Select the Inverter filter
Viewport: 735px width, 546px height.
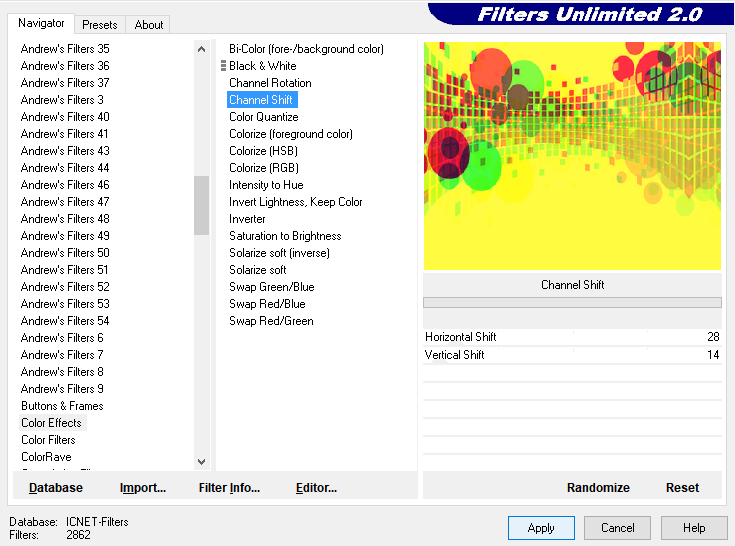247,219
